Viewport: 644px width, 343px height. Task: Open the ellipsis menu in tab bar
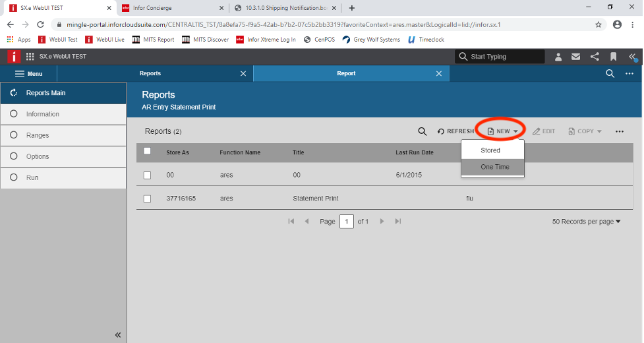pyautogui.click(x=629, y=73)
